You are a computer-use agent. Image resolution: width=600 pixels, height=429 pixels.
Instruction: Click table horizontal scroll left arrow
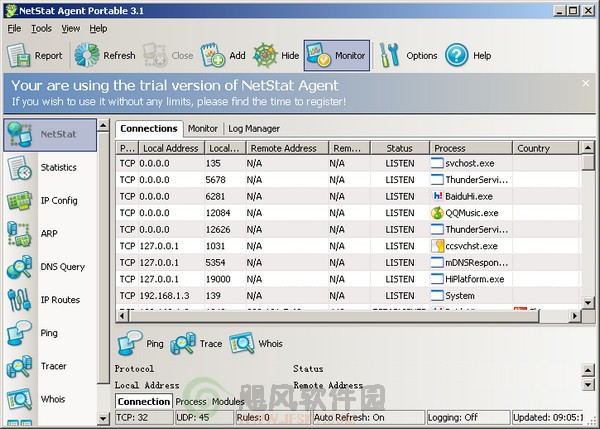point(122,316)
